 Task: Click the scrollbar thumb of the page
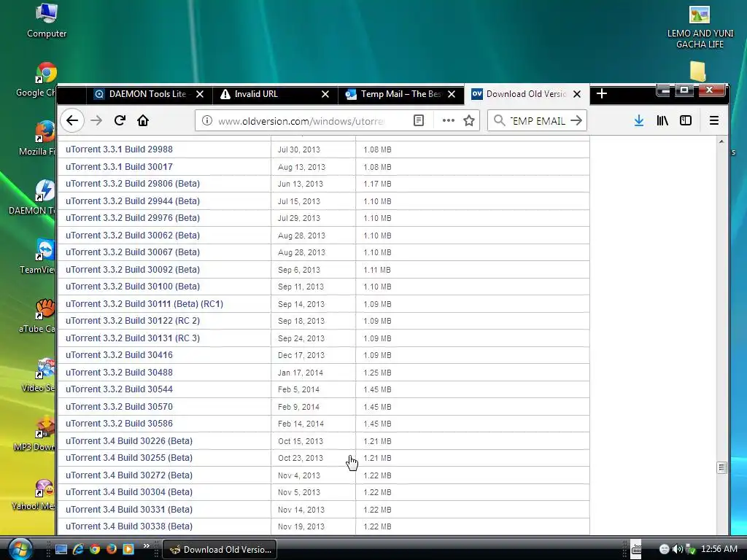pyautogui.click(x=721, y=467)
